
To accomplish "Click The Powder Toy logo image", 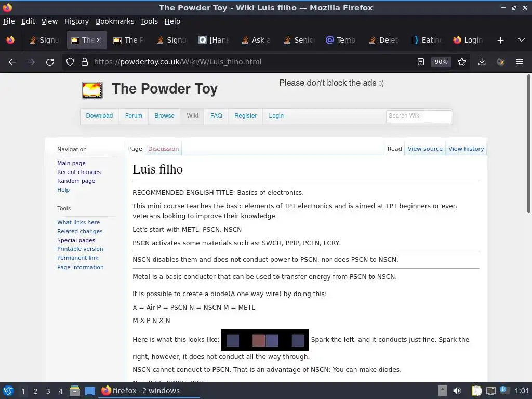I will [92, 90].
